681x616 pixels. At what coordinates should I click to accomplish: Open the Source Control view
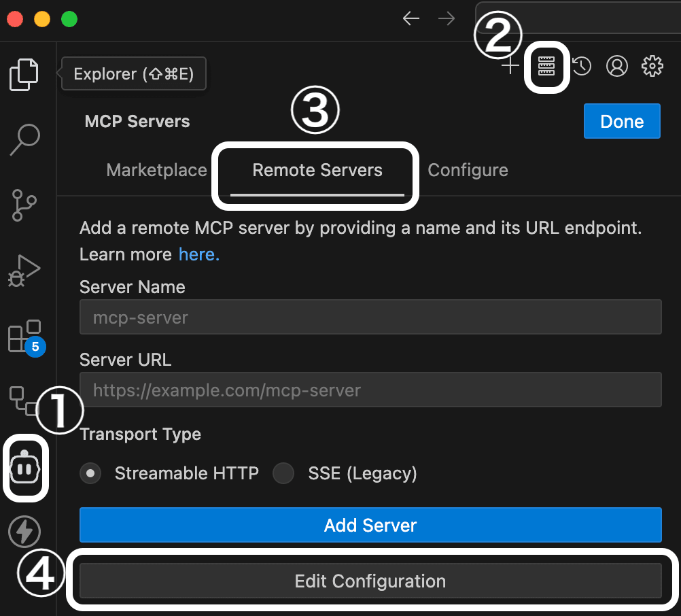coord(24,206)
